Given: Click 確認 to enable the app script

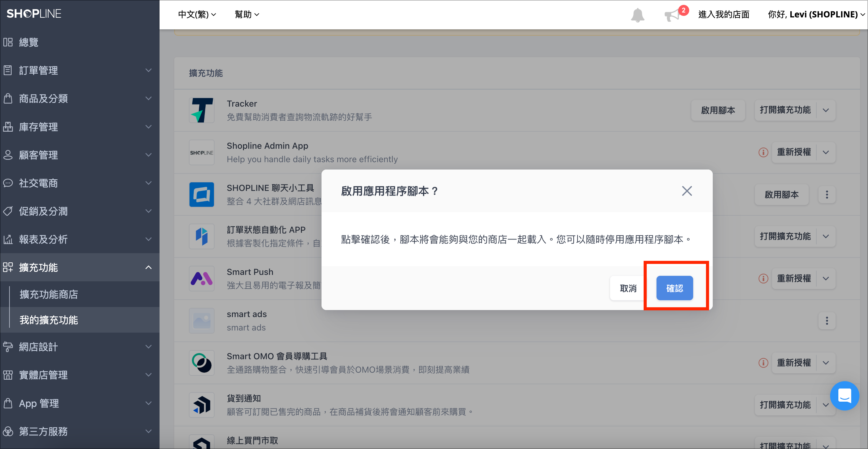Looking at the screenshot, I should 675,288.
